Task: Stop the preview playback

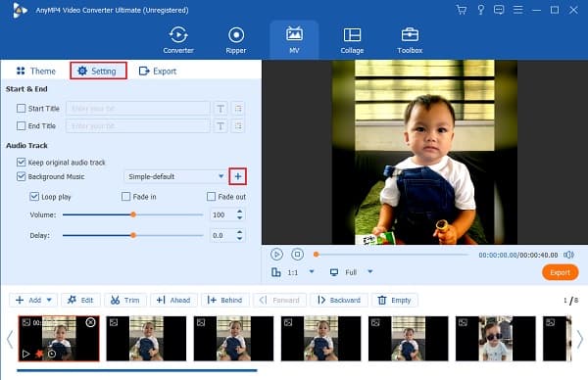Action: pyautogui.click(x=297, y=255)
